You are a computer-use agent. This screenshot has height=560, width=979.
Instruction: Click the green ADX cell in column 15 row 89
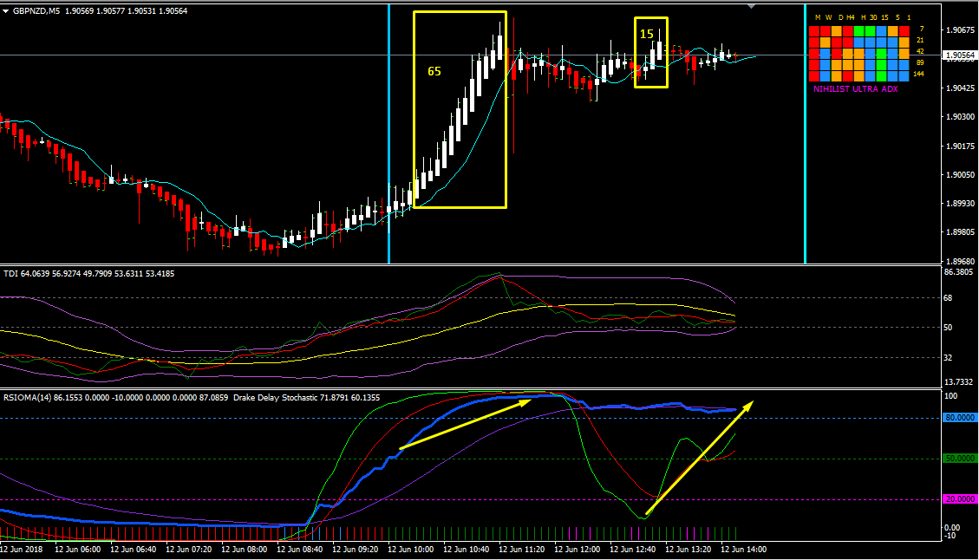(x=882, y=65)
